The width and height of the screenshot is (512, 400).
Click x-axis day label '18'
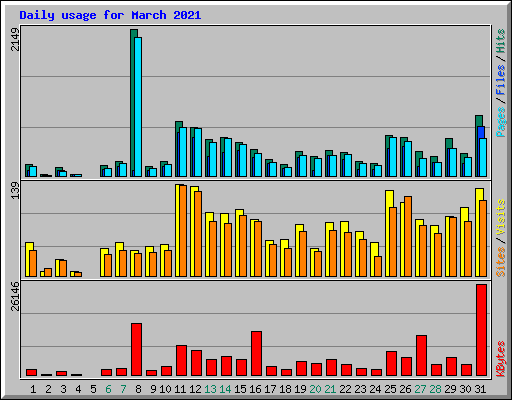click(285, 389)
